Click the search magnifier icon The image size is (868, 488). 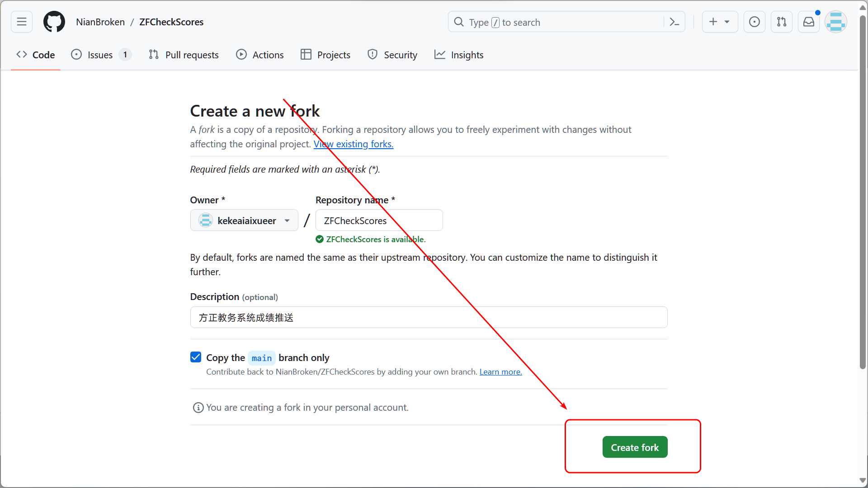459,22
